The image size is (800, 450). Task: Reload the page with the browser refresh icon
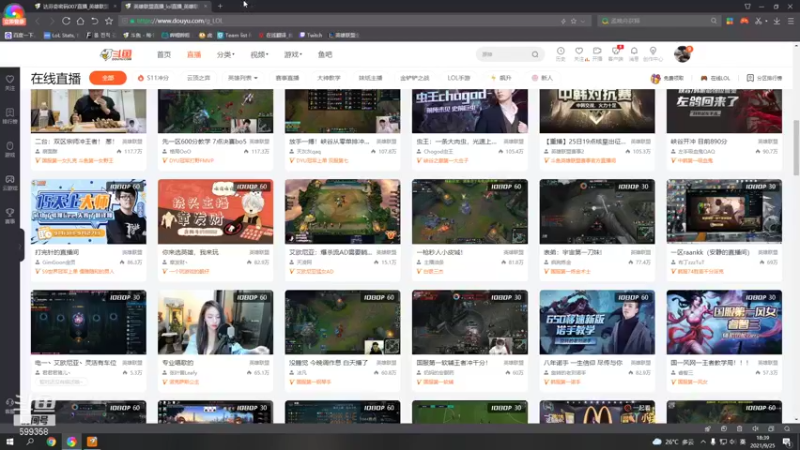click(x=66, y=21)
